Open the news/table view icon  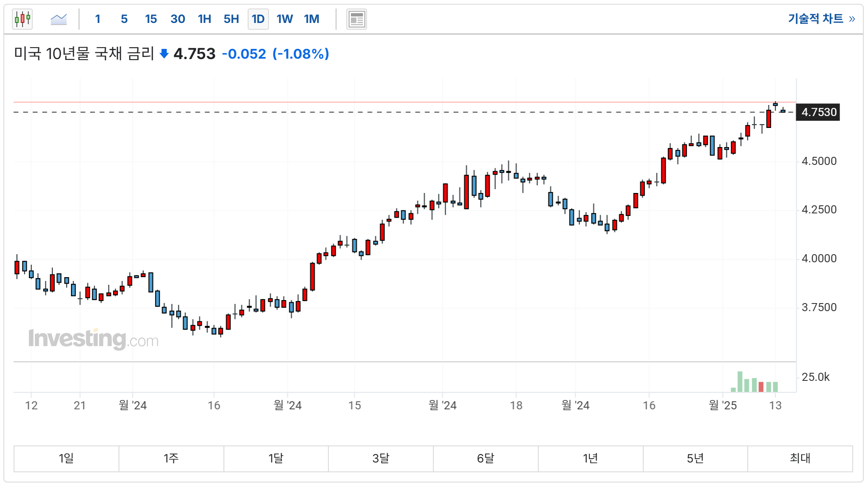click(x=356, y=19)
